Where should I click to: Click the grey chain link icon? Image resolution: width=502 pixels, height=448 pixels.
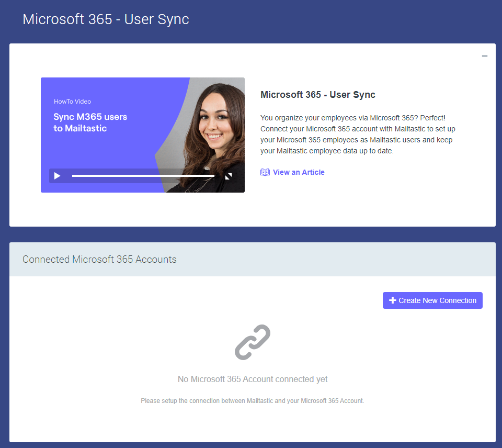tap(253, 342)
